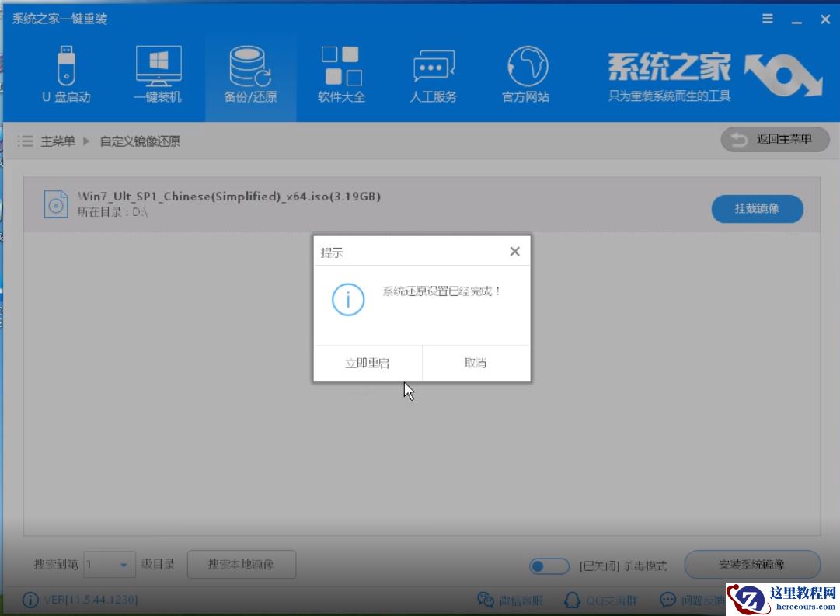Select the Win7 ISO disc thumbnail
This screenshot has height=616, width=840.
click(x=55, y=204)
